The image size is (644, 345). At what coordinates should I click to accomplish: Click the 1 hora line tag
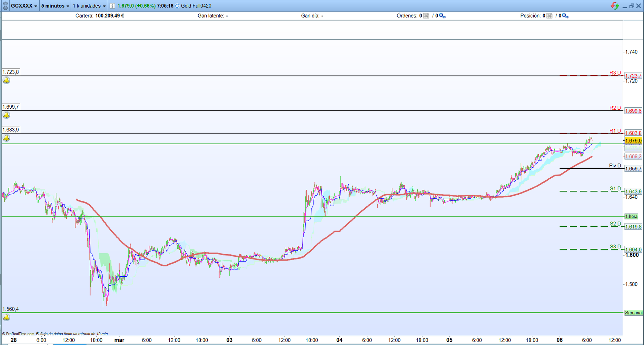pyautogui.click(x=631, y=217)
